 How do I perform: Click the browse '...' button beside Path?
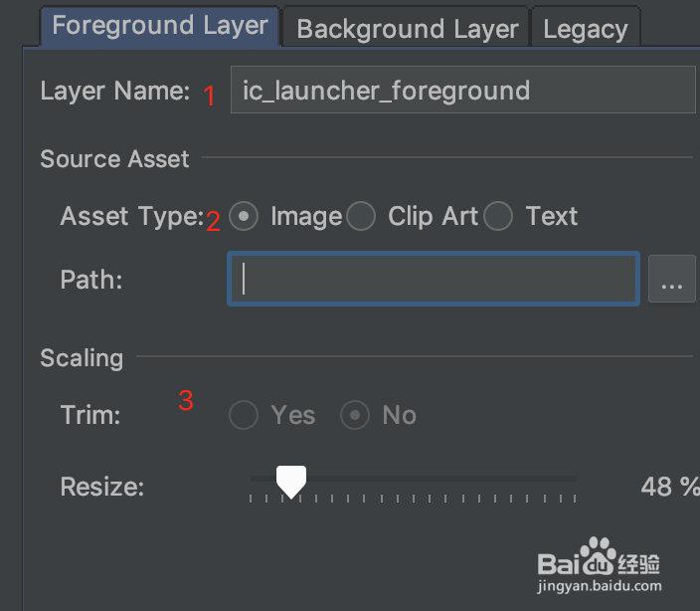point(671,279)
